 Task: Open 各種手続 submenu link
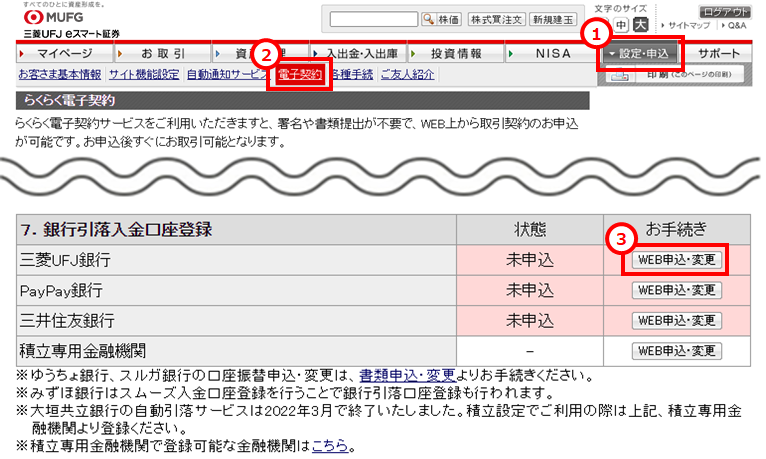353,74
